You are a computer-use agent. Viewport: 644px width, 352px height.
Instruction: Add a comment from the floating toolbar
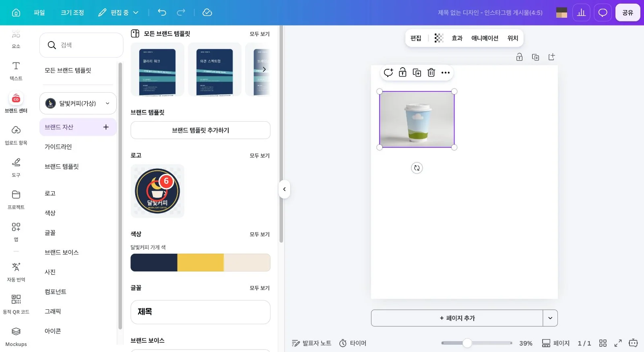[388, 72]
